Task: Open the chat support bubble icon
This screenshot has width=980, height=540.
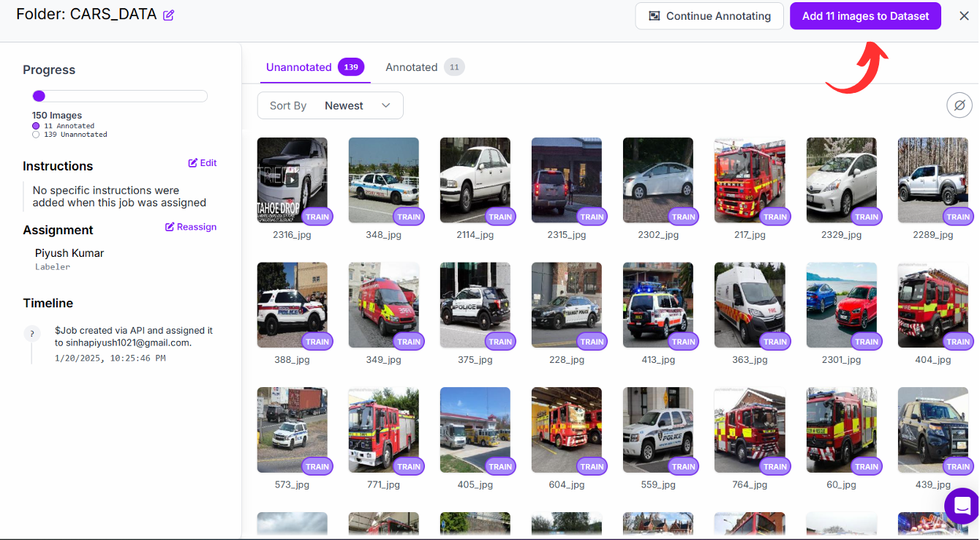Action: [x=962, y=505]
